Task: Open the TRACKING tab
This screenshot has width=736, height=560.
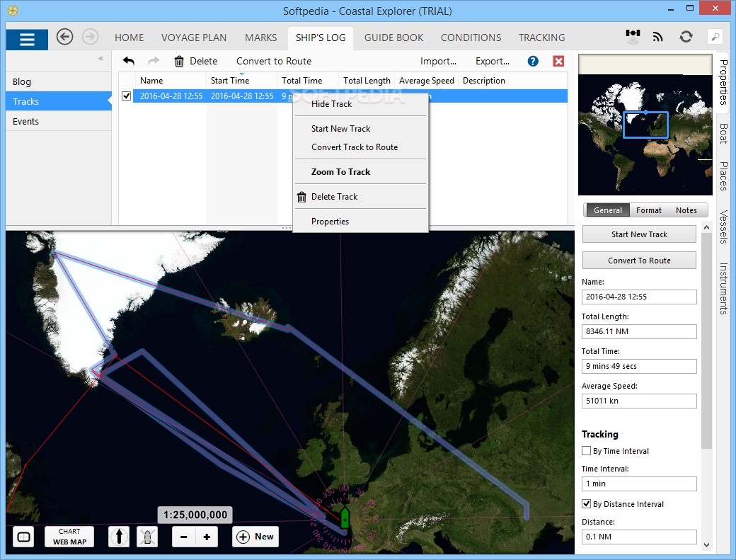Action: click(x=541, y=38)
